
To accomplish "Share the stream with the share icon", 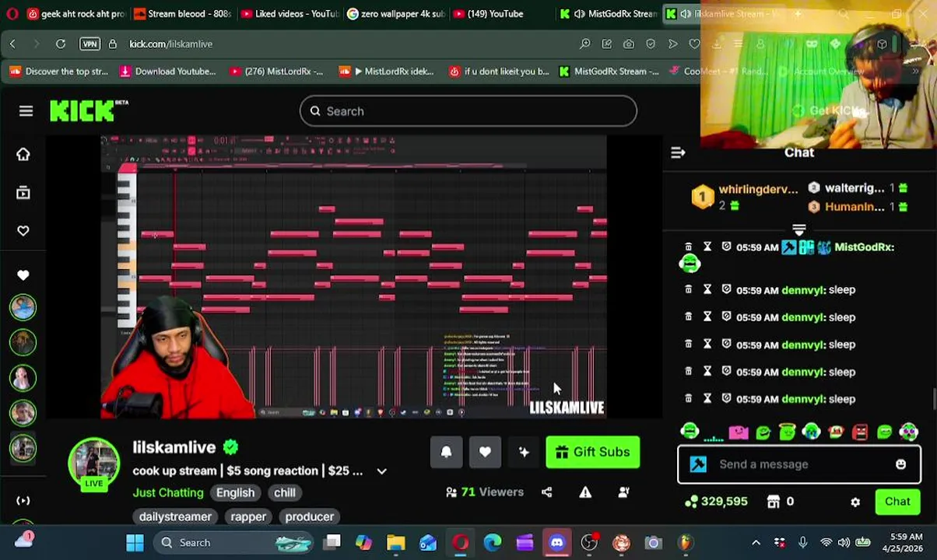I will pos(546,492).
